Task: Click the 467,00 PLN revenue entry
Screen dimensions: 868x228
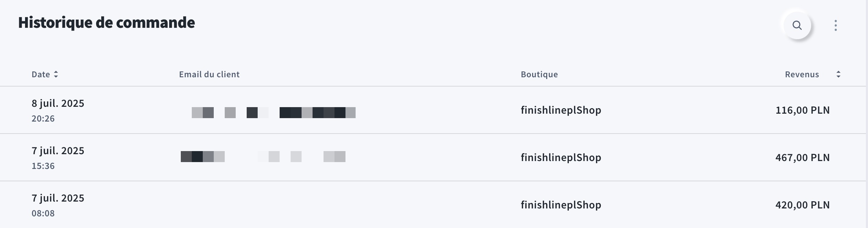Action: point(802,157)
